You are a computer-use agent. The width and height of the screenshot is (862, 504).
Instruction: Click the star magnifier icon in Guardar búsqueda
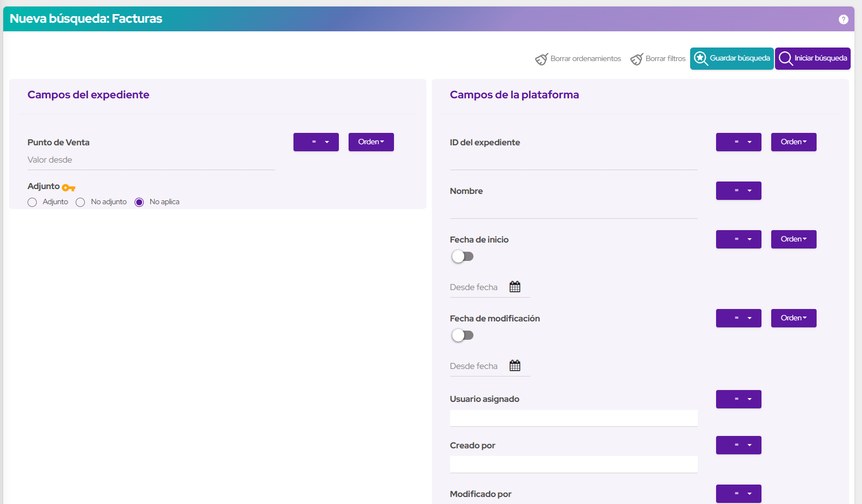click(x=700, y=58)
